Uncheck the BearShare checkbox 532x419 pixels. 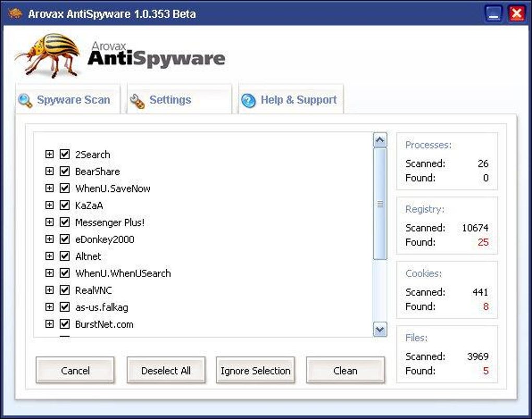pos(65,171)
